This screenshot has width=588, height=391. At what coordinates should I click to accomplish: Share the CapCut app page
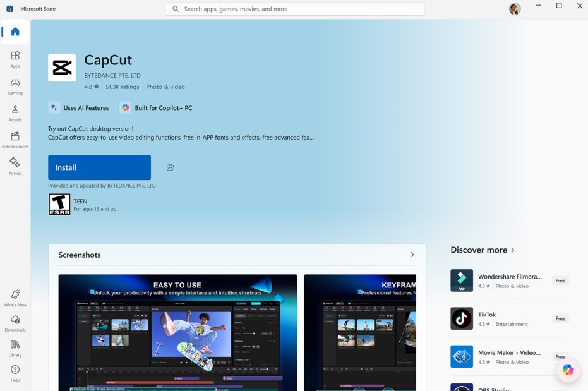coord(171,167)
